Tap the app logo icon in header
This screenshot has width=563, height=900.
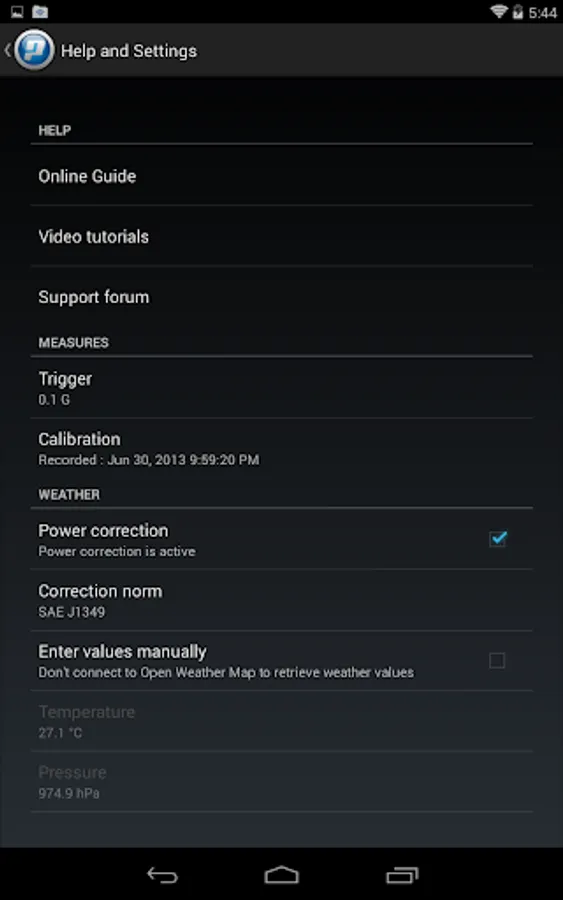click(x=34, y=51)
